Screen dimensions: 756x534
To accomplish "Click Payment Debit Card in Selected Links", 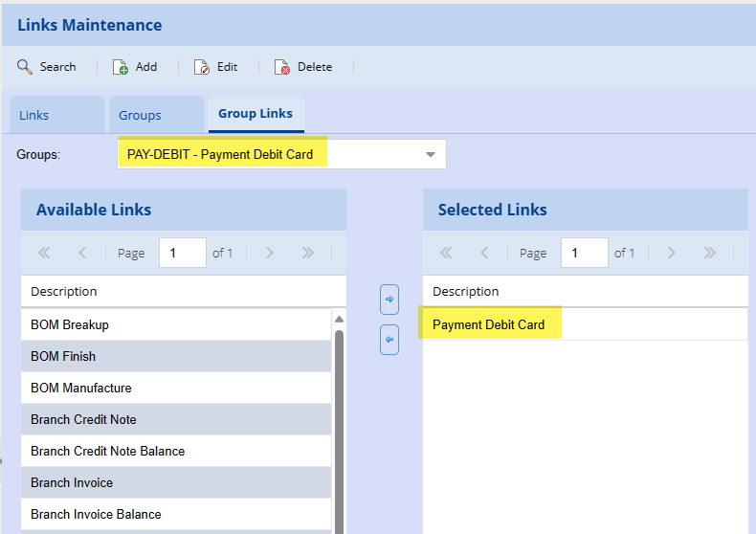I will point(488,324).
